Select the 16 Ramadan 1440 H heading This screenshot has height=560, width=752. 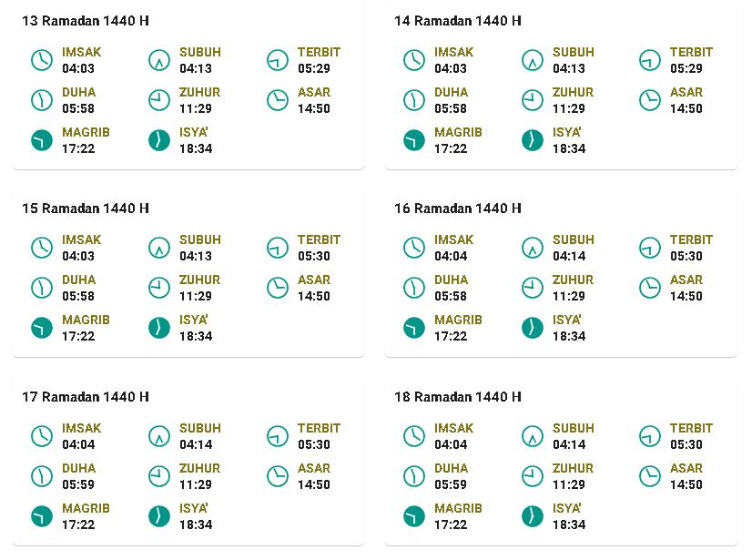(x=458, y=209)
